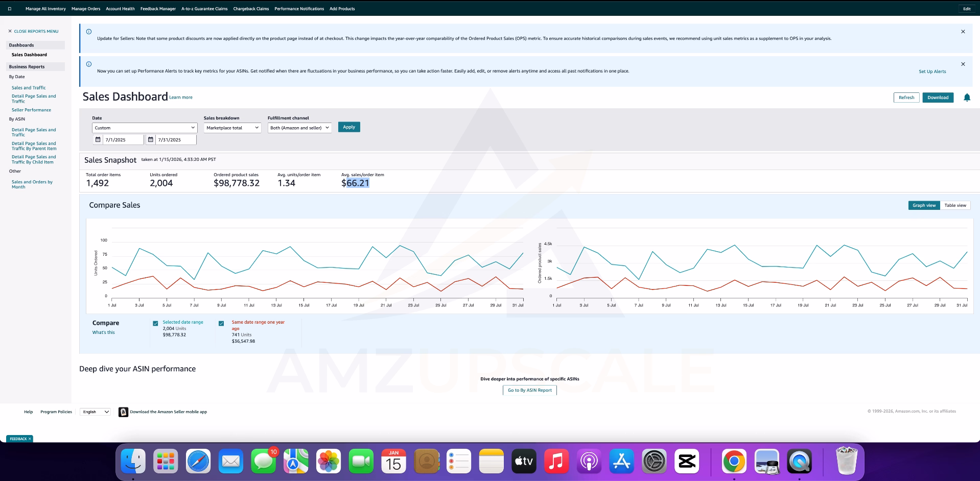Screen dimensions: 980x481
Task: Uncheck the Selected date range checkbox
Action: [155, 323]
